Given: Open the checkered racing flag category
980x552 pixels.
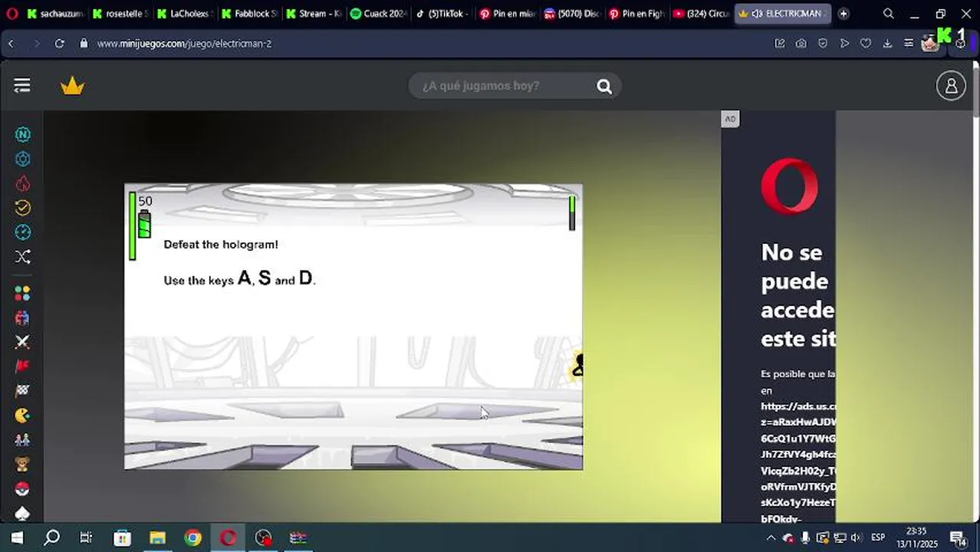Looking at the screenshot, I should point(23,391).
